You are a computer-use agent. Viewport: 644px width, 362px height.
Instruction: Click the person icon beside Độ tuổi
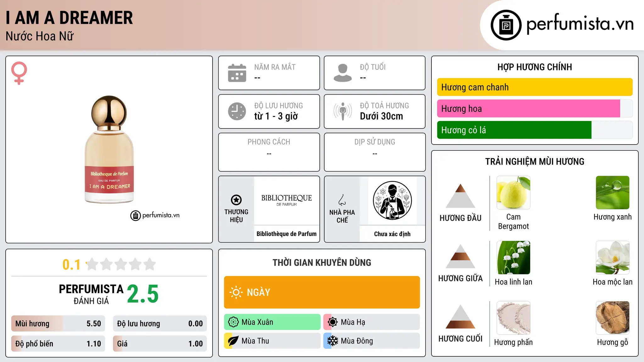(342, 73)
